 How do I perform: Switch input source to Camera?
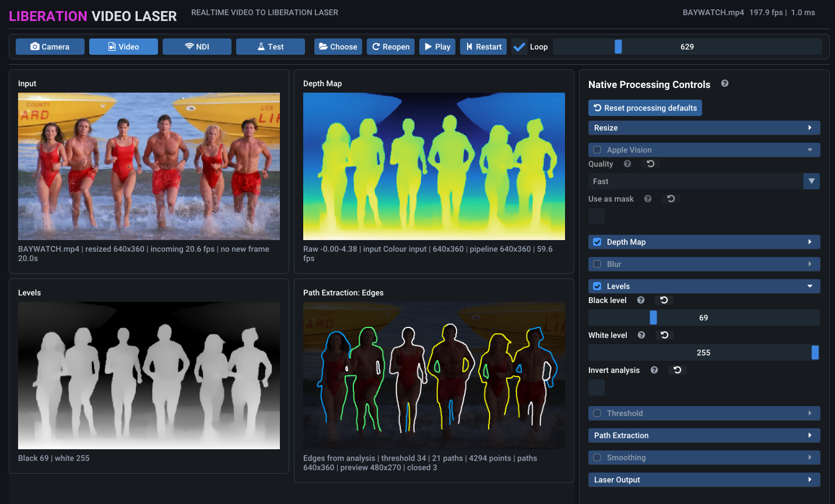click(50, 47)
